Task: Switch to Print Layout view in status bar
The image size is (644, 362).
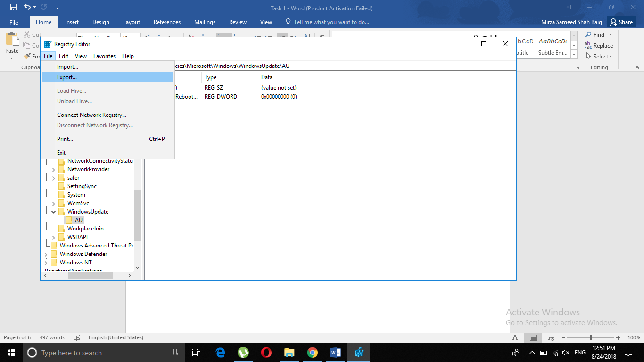Action: (x=533, y=338)
